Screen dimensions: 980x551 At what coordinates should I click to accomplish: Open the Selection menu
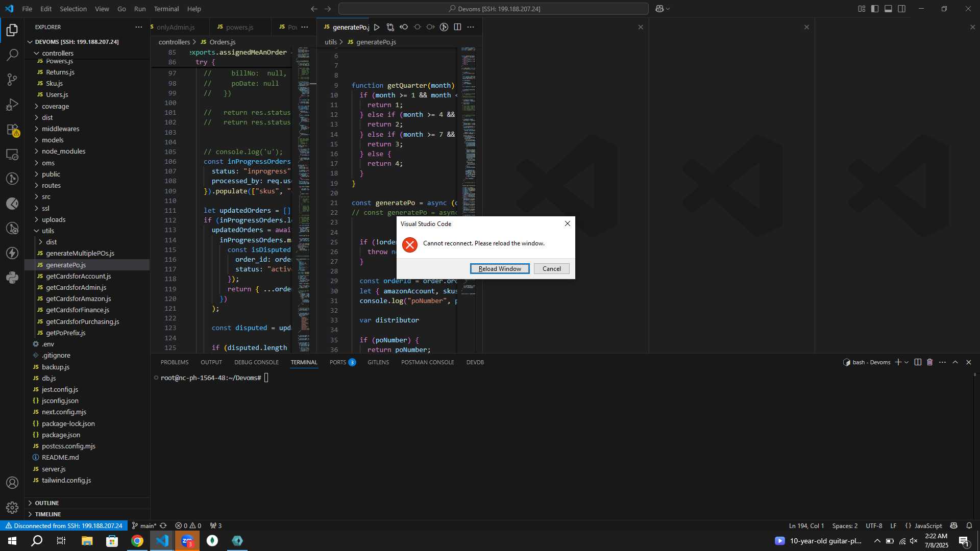coord(73,9)
